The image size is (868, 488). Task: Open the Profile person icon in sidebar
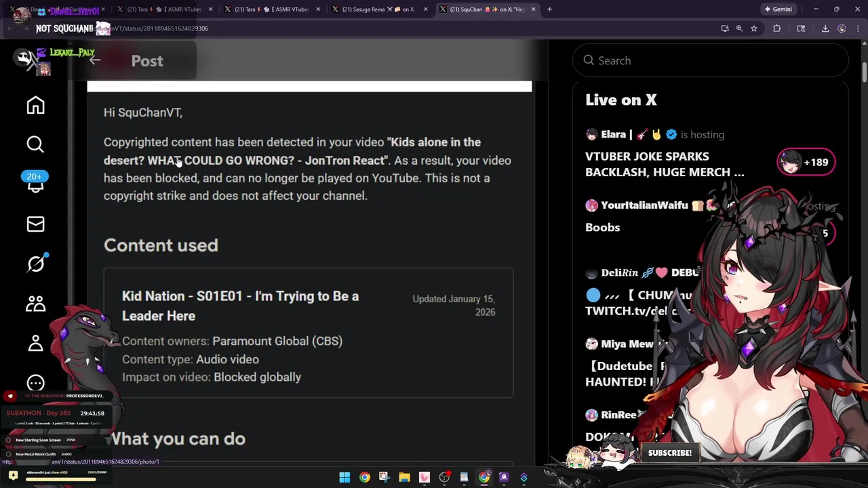tap(35, 344)
